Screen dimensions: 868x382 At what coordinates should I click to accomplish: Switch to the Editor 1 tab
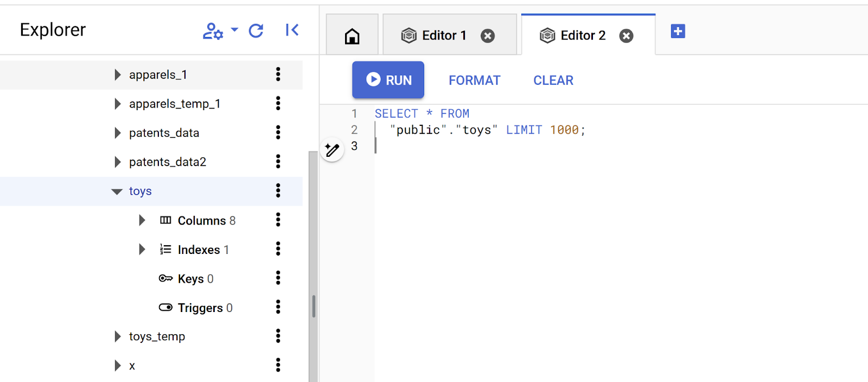(x=443, y=36)
